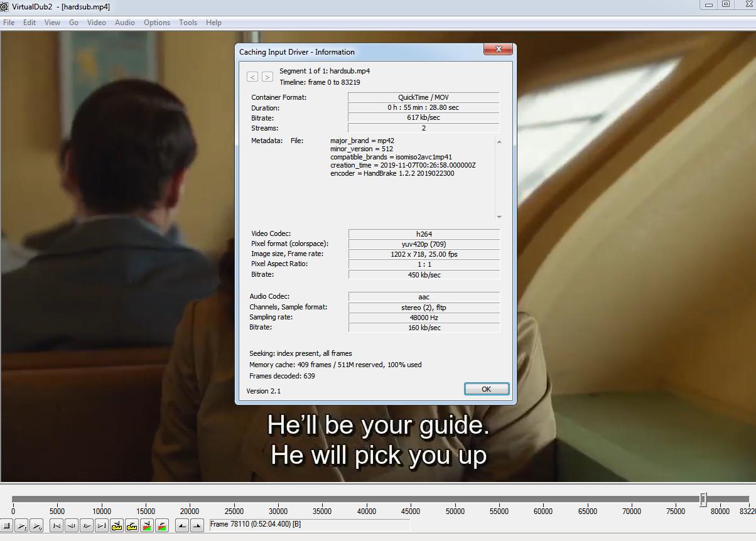The image size is (756, 541).
Task: Select the creation_time metadata line
Action: click(403, 165)
